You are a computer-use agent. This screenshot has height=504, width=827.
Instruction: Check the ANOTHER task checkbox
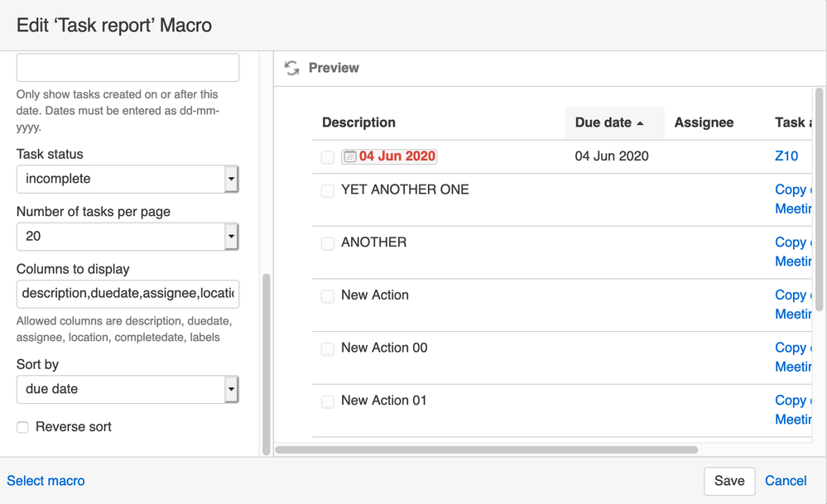point(328,243)
